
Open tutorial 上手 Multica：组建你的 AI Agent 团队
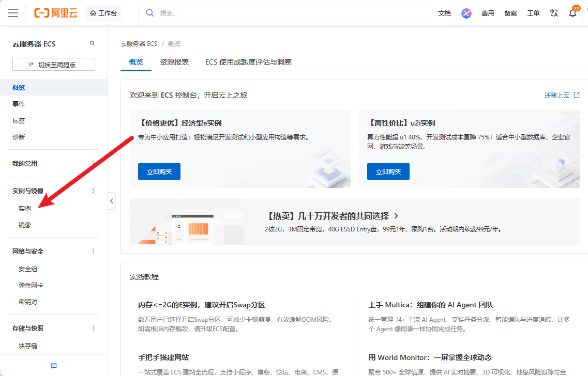(x=430, y=305)
